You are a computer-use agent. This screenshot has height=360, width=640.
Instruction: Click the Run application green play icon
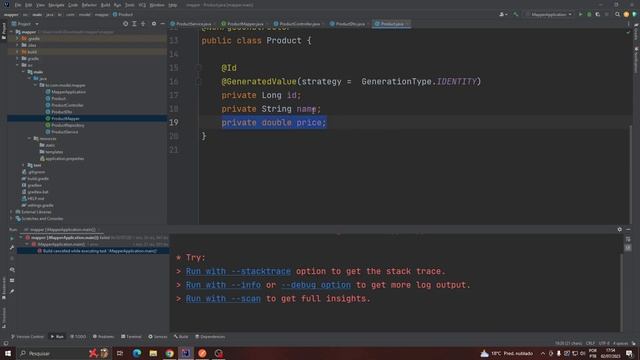coord(580,14)
